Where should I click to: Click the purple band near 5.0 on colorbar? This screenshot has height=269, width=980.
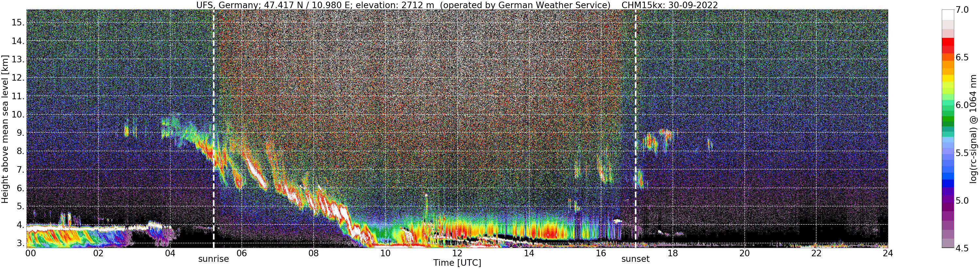(x=948, y=198)
